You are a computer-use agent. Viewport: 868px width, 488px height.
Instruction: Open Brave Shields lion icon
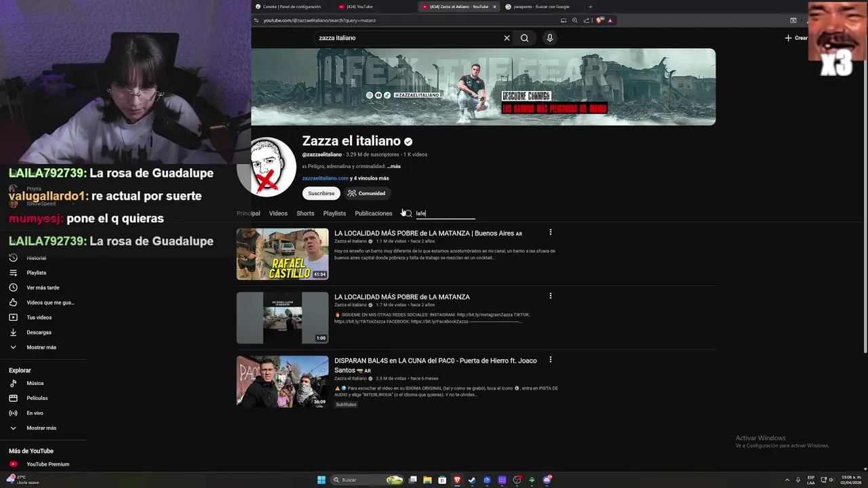599,20
